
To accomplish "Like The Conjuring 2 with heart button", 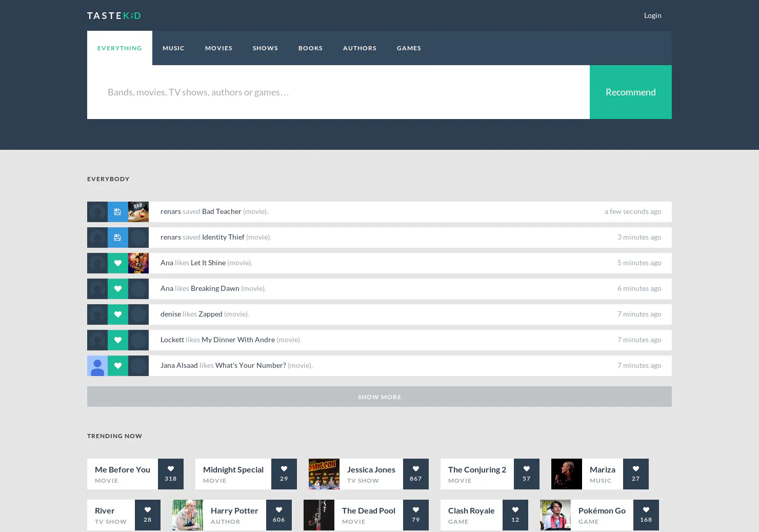I will (x=527, y=474).
